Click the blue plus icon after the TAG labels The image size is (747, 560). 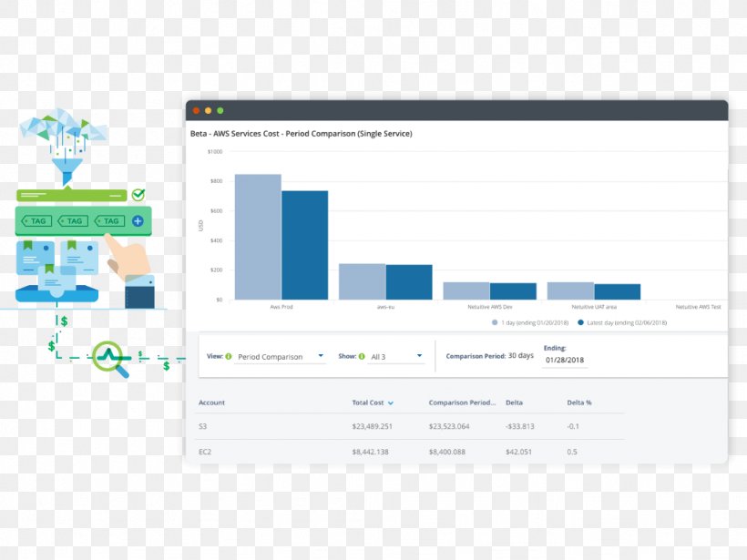(x=138, y=221)
